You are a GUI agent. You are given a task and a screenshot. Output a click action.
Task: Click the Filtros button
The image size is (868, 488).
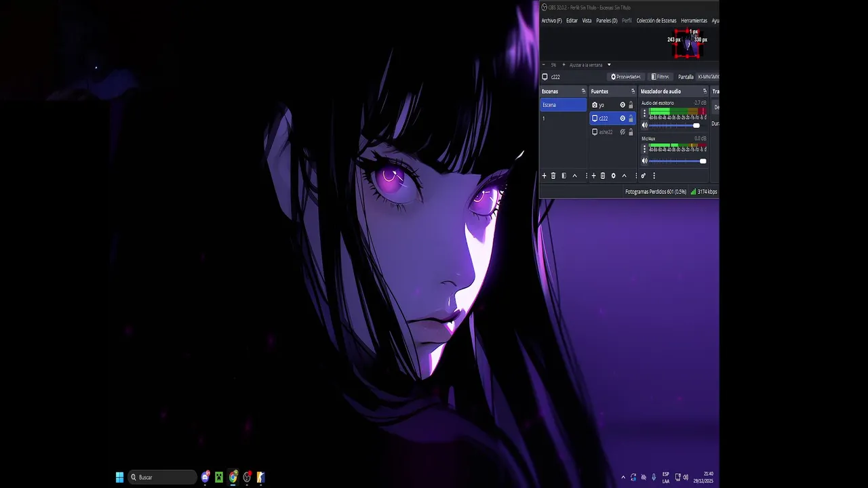click(660, 77)
